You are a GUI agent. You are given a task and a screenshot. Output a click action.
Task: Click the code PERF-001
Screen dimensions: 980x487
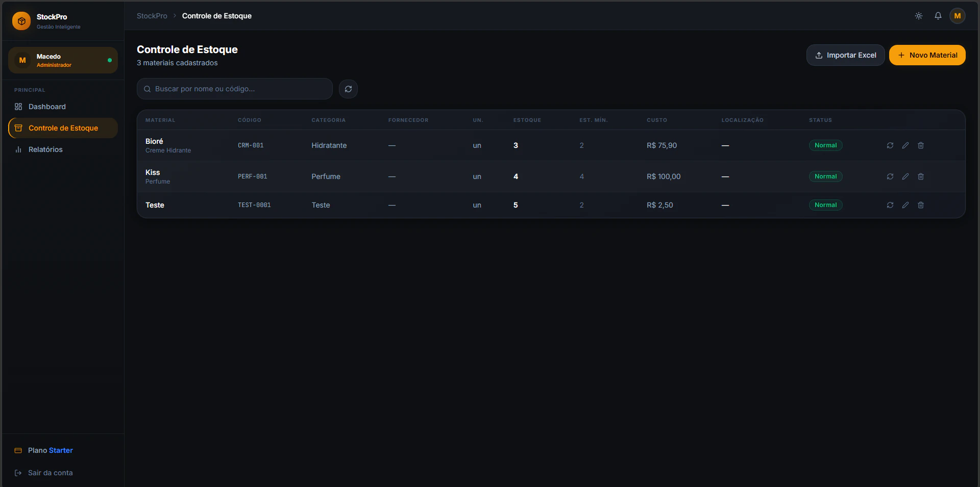coord(252,176)
